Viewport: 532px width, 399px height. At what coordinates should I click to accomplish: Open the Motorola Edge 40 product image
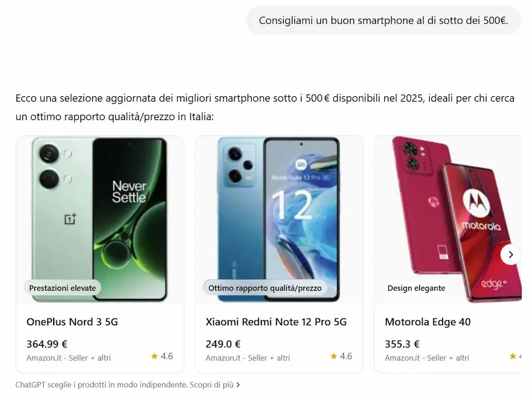click(x=448, y=219)
